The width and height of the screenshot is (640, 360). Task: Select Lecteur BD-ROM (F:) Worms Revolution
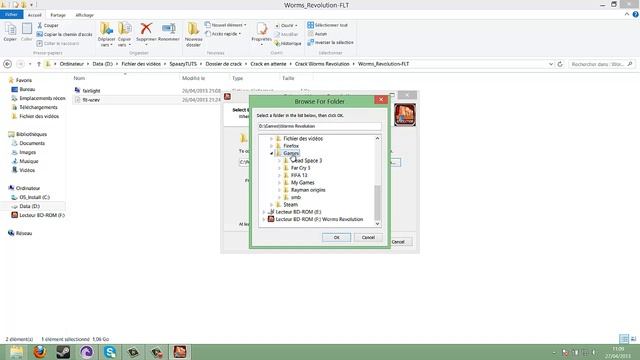click(319, 219)
